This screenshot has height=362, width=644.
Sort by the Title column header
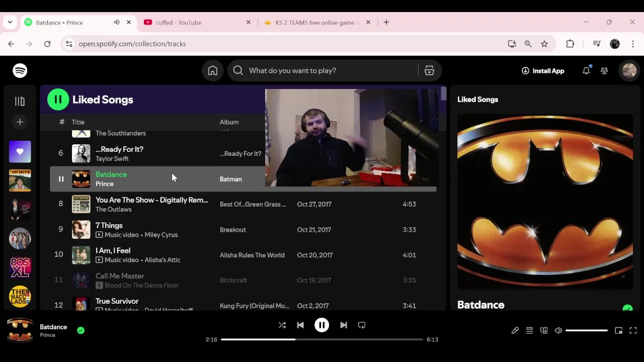point(78,122)
